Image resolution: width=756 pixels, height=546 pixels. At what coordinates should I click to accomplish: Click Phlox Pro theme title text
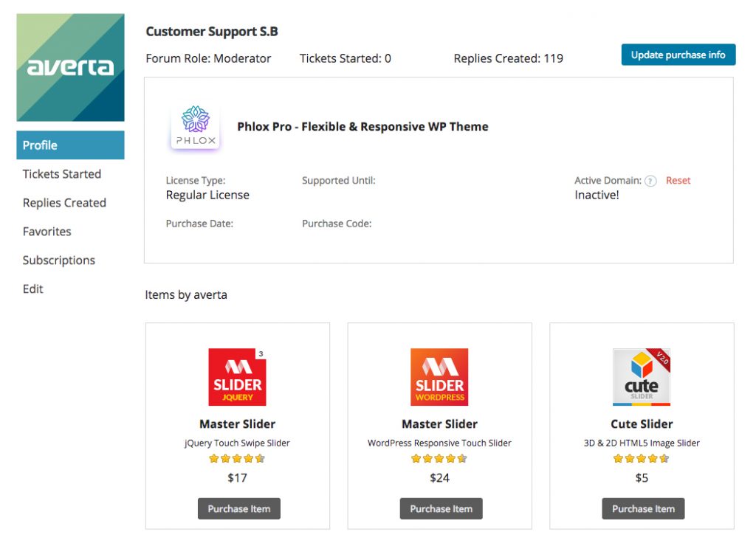click(x=362, y=127)
